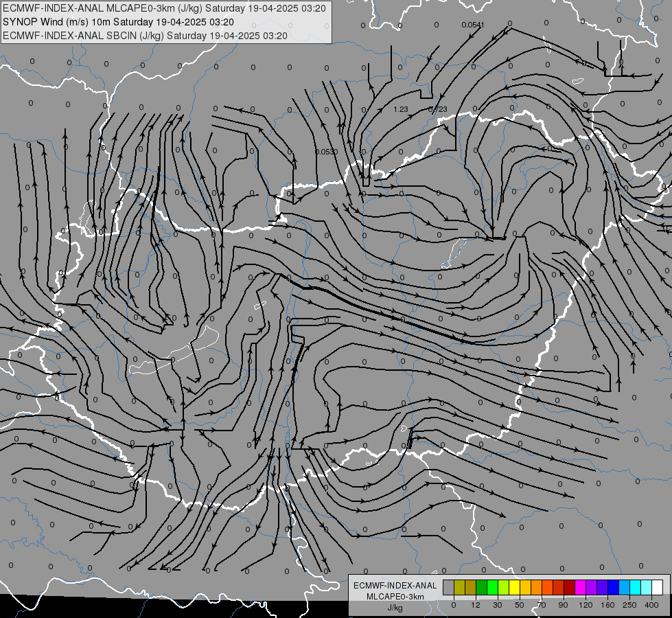Pick the bright green legend swatch
The image size is (672, 618).
[x=492, y=587]
